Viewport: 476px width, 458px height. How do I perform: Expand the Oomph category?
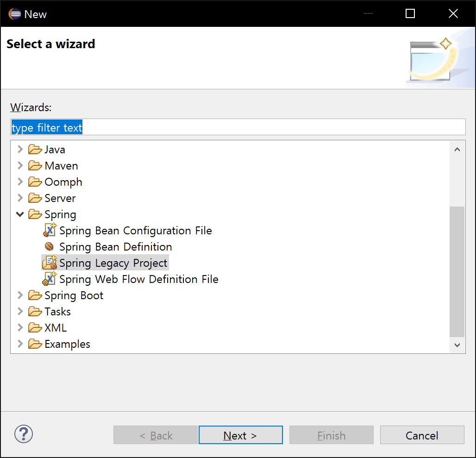point(20,182)
